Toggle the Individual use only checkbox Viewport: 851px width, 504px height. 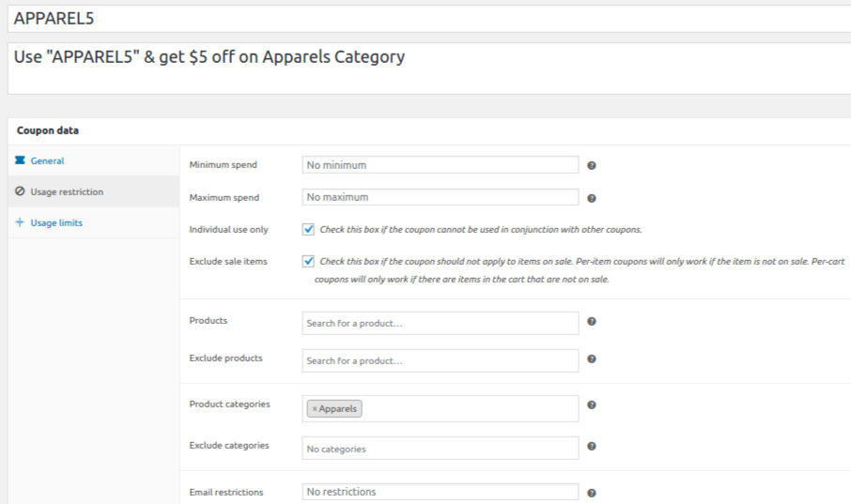[308, 229]
